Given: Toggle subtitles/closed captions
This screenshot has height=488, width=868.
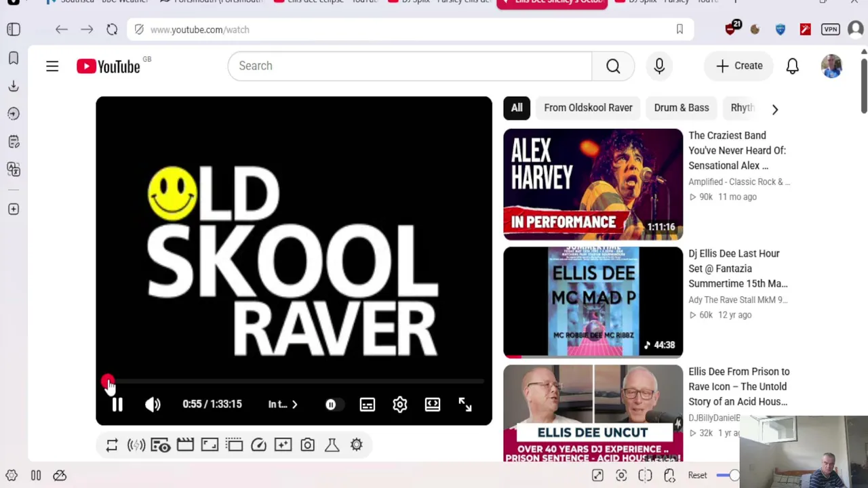Looking at the screenshot, I should coord(367,405).
